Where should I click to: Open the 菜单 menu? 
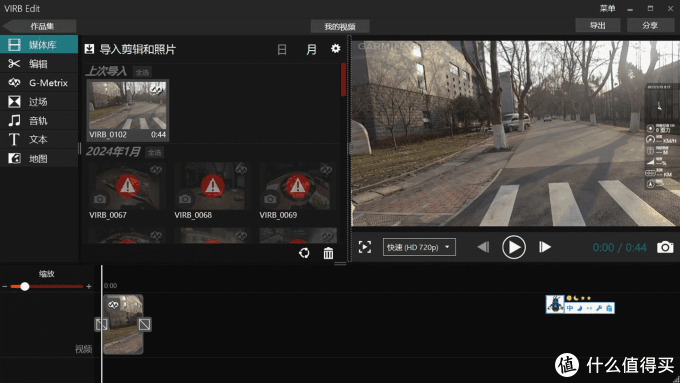pos(607,8)
